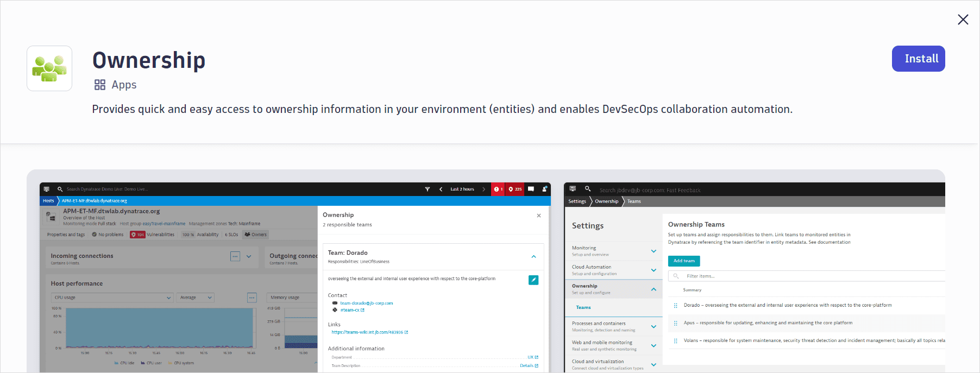Click the Ownership app logo icon
This screenshot has width=980, height=373.
click(49, 68)
